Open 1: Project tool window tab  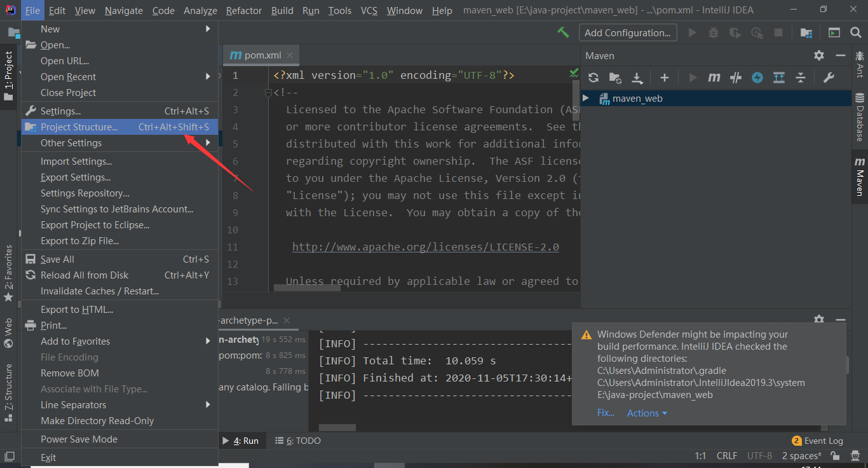coord(8,76)
